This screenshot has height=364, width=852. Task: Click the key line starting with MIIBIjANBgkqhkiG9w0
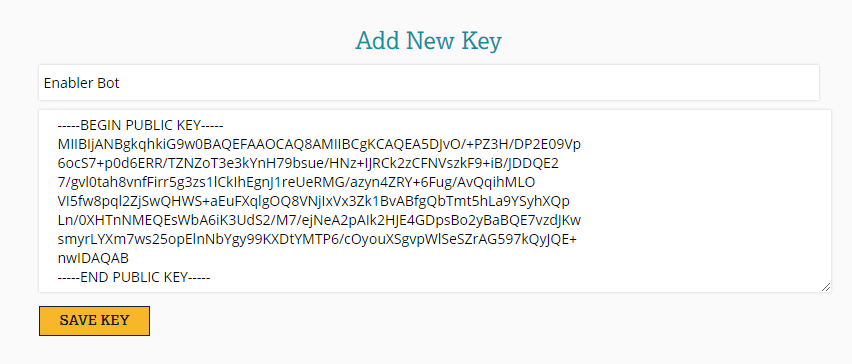[319, 145]
